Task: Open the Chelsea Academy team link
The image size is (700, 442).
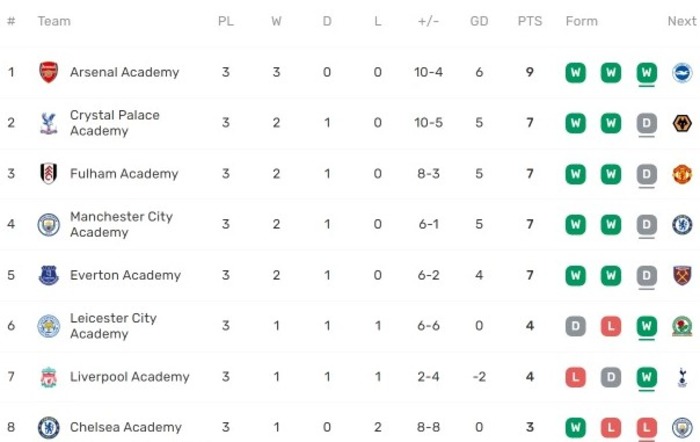Action: [x=126, y=427]
